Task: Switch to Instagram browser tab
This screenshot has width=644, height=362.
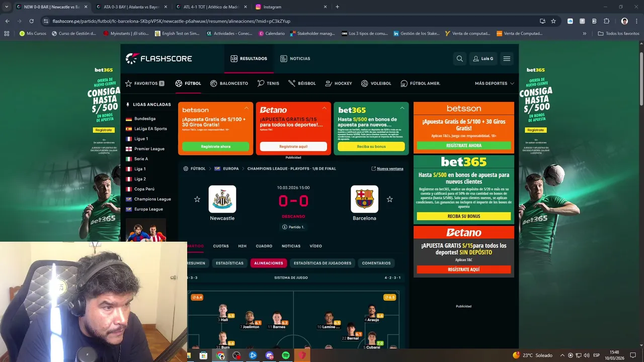Action: click(x=291, y=7)
